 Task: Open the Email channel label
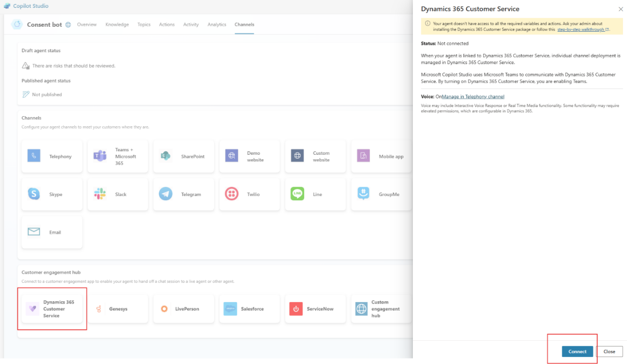tap(55, 232)
